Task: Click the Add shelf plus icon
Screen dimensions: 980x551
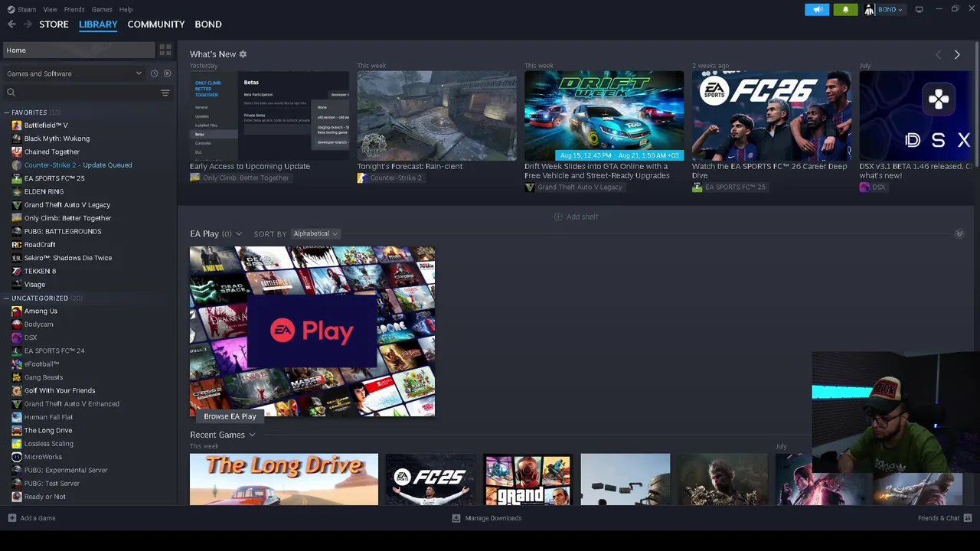Action: pos(558,217)
